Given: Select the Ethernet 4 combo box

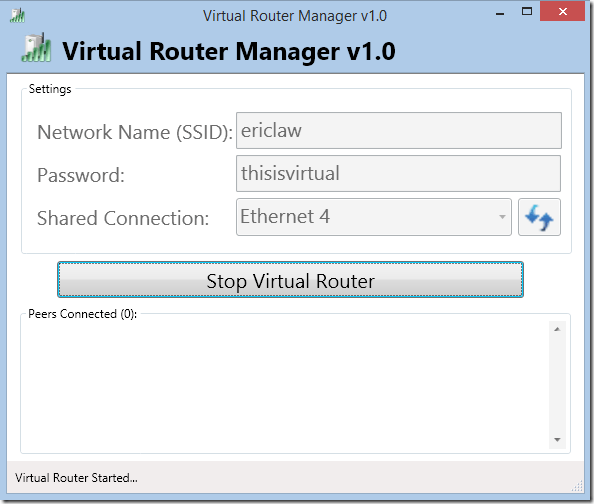Looking at the screenshot, I should (x=374, y=217).
